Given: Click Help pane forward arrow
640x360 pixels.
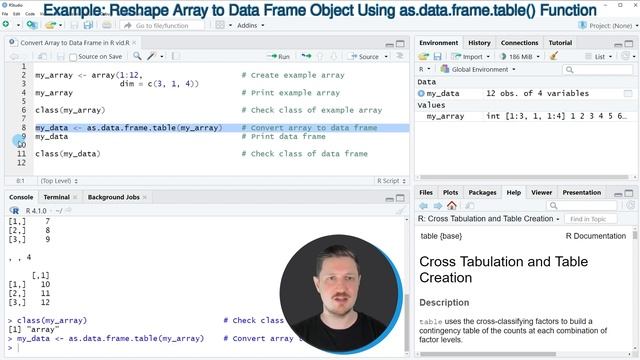Looking at the screenshot, I should click(438, 206).
